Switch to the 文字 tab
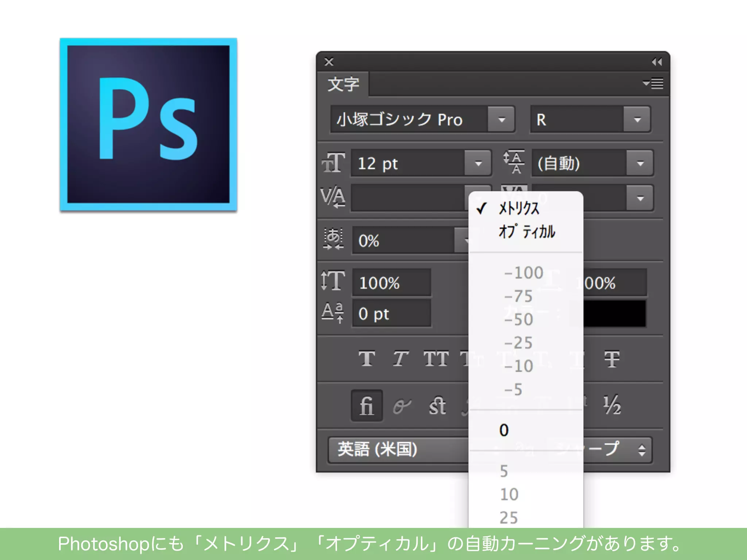The height and width of the screenshot is (560, 747). click(343, 84)
